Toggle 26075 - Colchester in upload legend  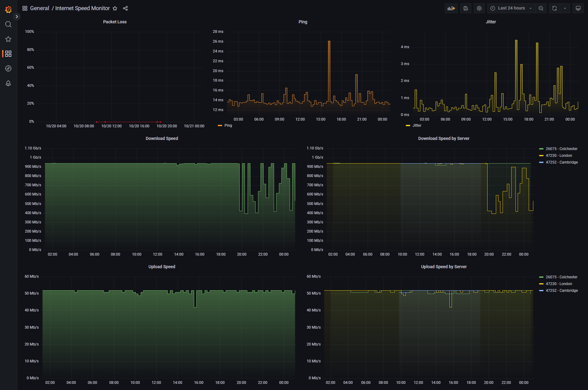click(562, 277)
